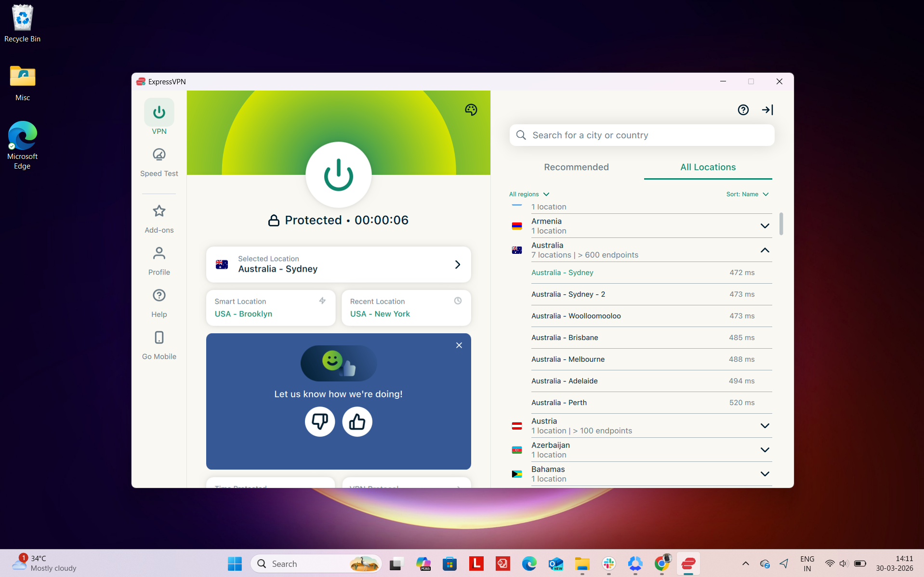Open the All regions filter dropdown
The height and width of the screenshot is (577, 924).
(528, 194)
